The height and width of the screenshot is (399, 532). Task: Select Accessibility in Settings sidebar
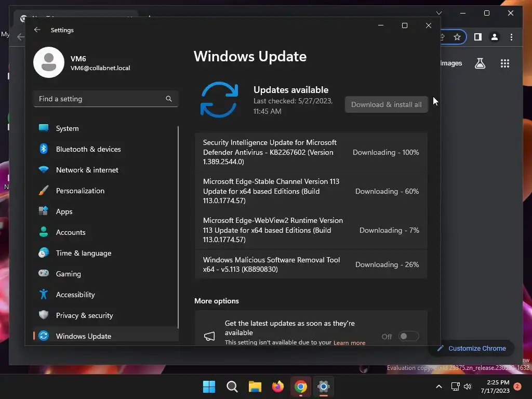pos(105,295)
